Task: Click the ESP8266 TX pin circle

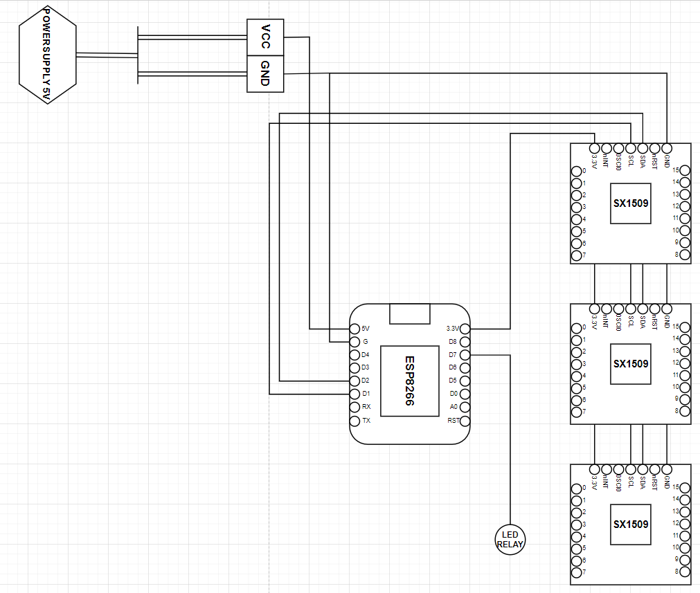Action: [355, 421]
